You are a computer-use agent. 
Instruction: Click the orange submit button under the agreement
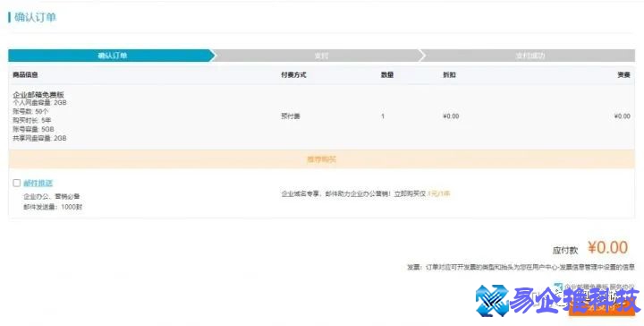pos(602,306)
